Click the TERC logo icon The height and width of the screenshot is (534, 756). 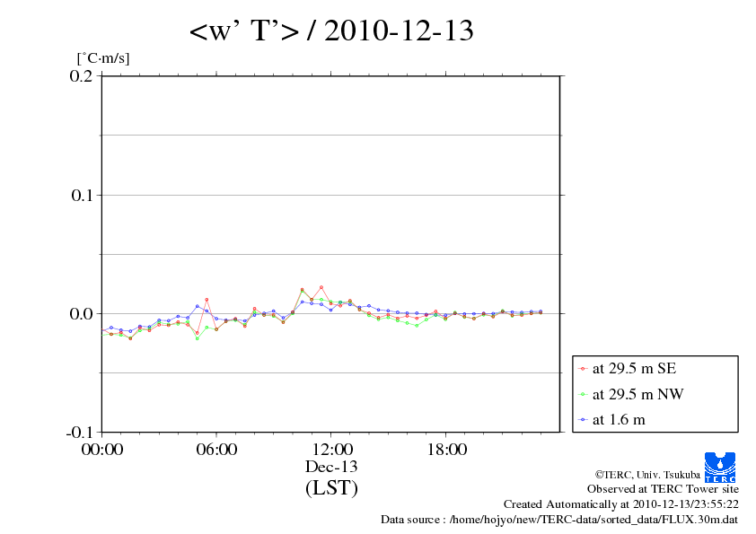[720, 467]
